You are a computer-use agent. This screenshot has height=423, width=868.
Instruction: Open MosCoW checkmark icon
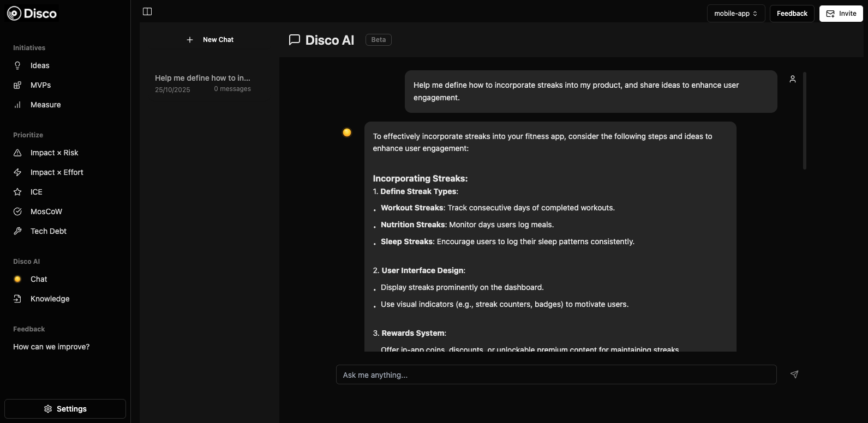pos(17,211)
